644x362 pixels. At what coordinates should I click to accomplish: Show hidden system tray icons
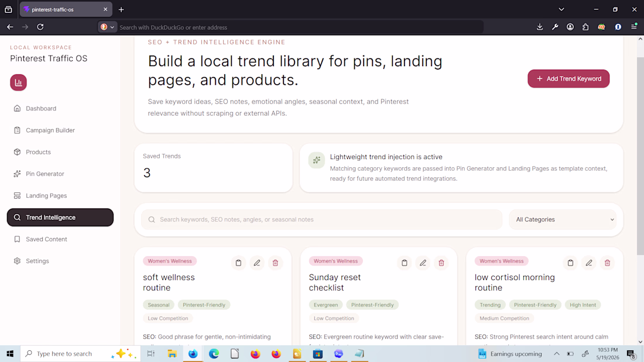click(x=557, y=353)
